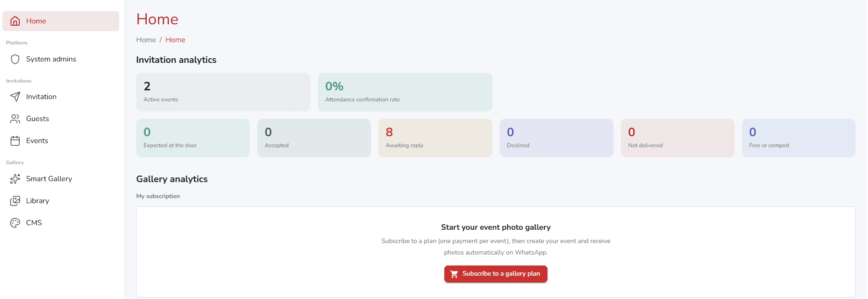The height and width of the screenshot is (299, 868).
Task: Click the Invitations section label in sidebar
Action: [x=19, y=81]
